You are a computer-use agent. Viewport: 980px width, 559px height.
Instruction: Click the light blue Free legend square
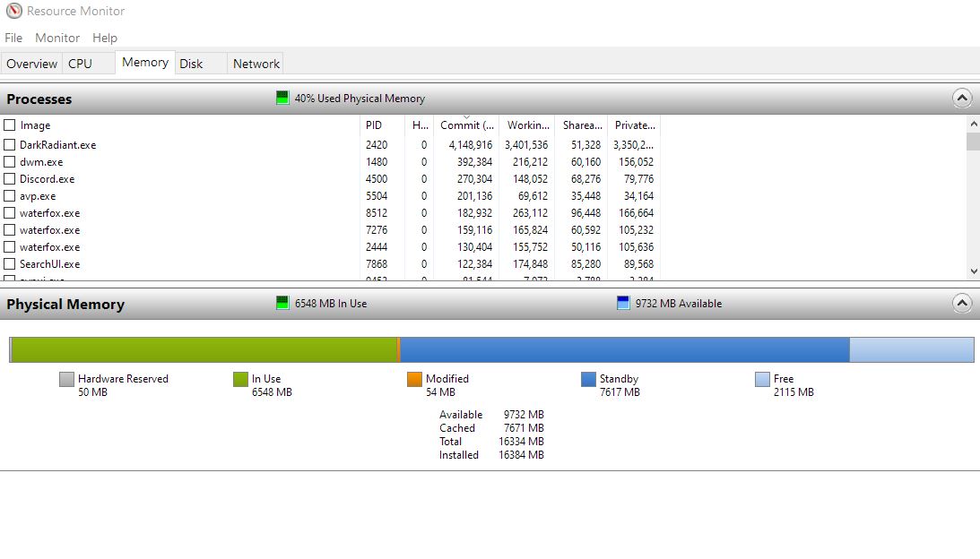762,379
